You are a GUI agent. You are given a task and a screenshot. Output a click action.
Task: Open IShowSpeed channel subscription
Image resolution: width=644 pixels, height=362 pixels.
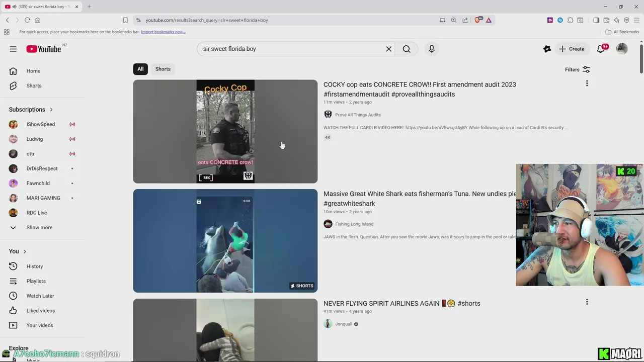(x=42, y=124)
